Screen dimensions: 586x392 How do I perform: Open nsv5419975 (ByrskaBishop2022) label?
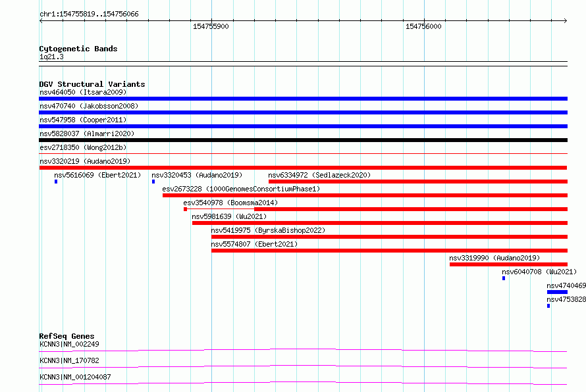point(268,230)
